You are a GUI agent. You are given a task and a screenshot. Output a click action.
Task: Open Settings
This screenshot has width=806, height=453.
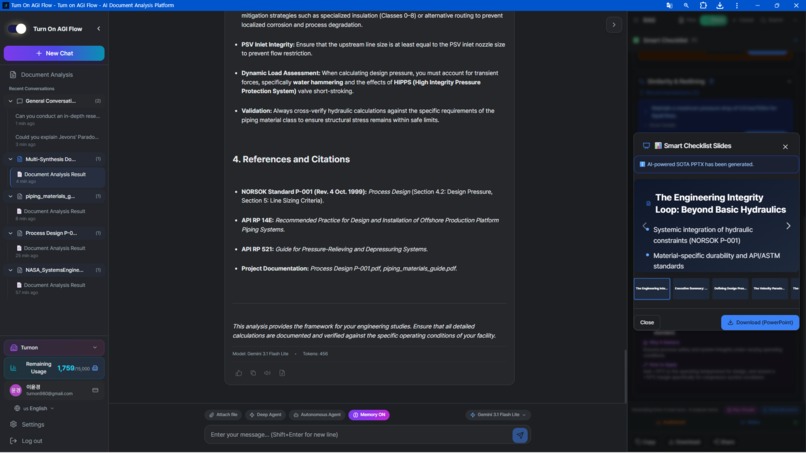(x=33, y=425)
